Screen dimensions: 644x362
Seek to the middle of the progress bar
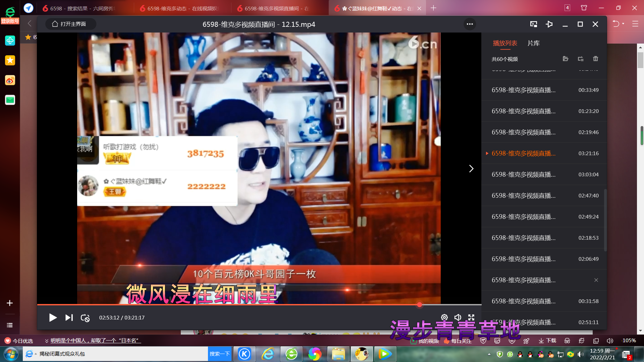(x=259, y=305)
